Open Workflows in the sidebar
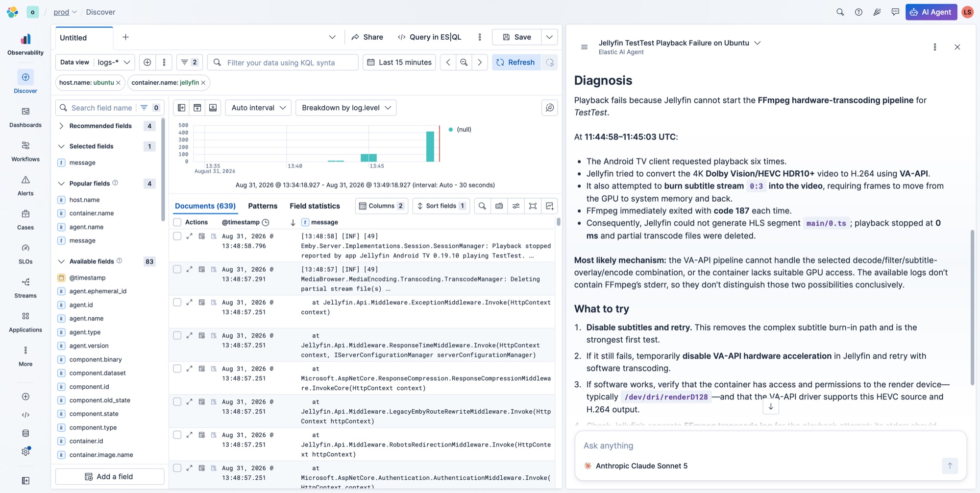Image resolution: width=980 pixels, height=493 pixels. (x=25, y=152)
